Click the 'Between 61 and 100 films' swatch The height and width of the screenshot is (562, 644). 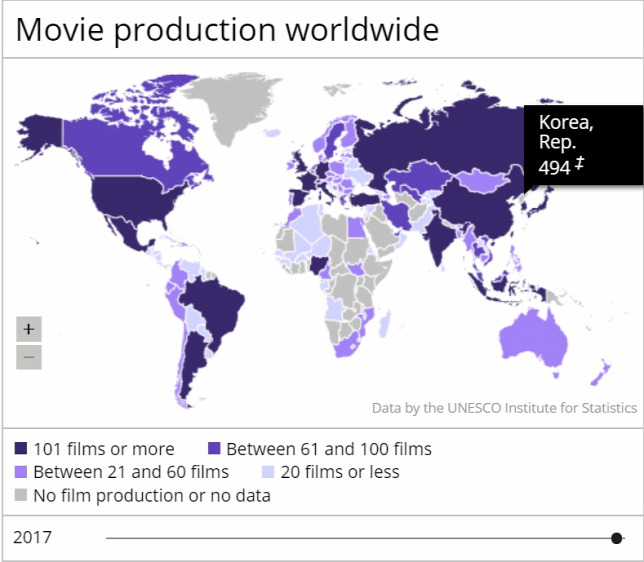(214, 448)
